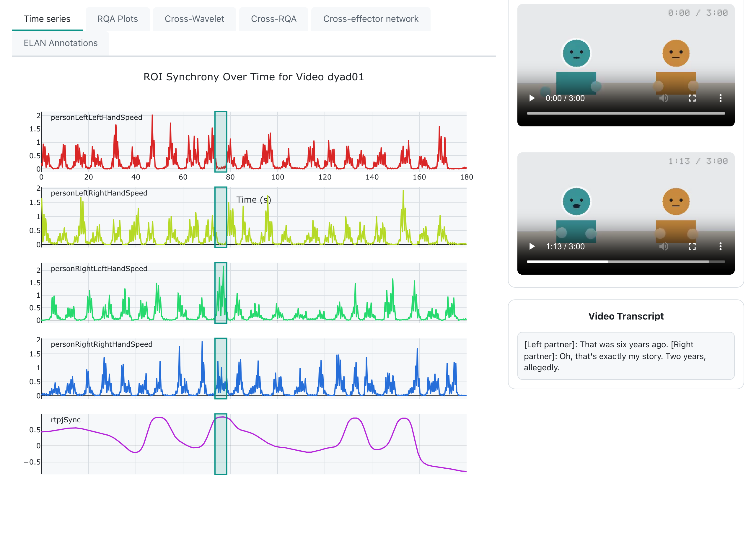Click the transcript text box
Image resolution: width=756 pixels, height=541 pixels.
[x=626, y=356]
